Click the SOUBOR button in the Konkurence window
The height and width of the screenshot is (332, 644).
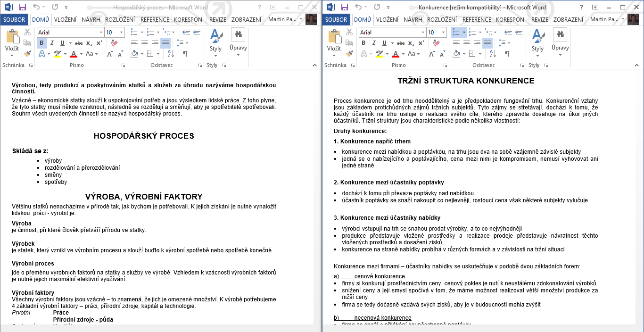pyautogui.click(x=336, y=19)
